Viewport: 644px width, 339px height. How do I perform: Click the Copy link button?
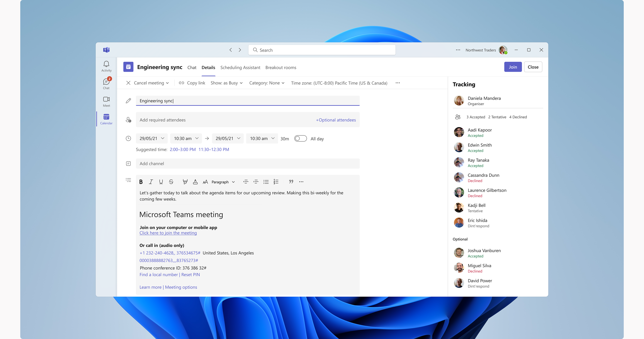coord(192,83)
